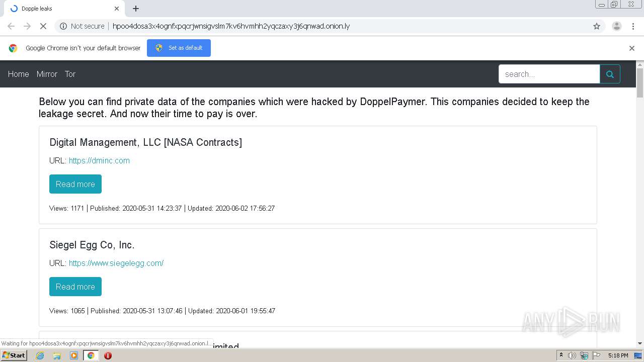Select the Views: 1065 published line
The height and width of the screenshot is (362, 644).
point(162,311)
